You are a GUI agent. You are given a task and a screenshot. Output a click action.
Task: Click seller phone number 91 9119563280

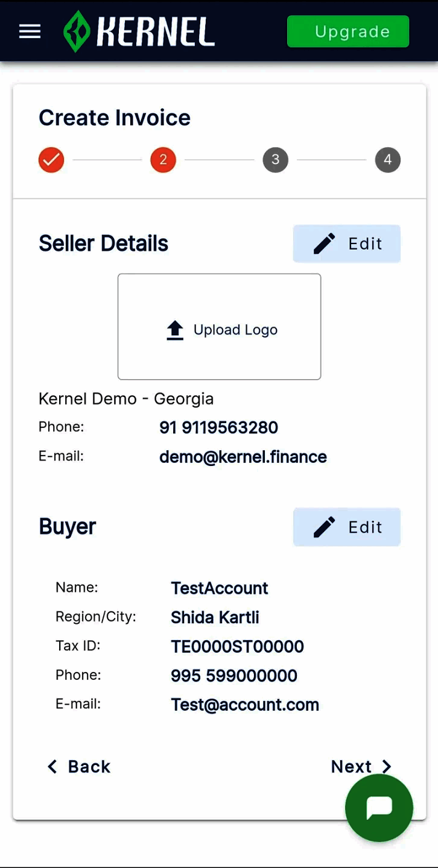tap(218, 427)
